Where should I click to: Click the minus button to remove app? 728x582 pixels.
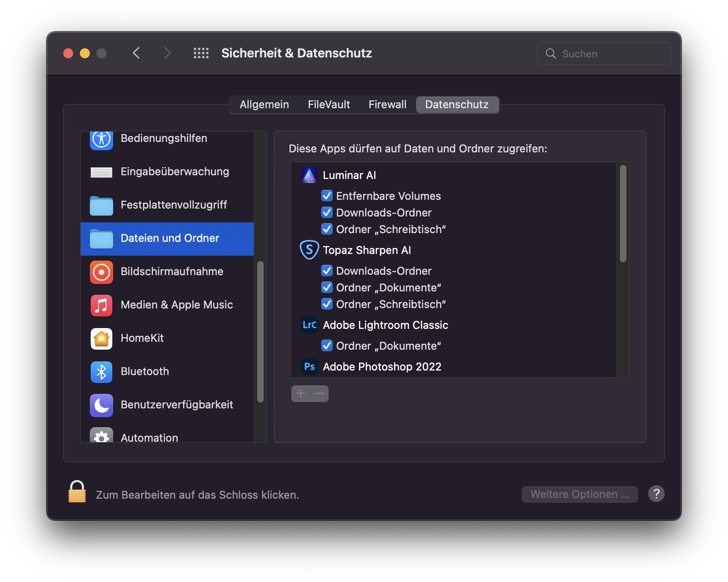pos(319,394)
